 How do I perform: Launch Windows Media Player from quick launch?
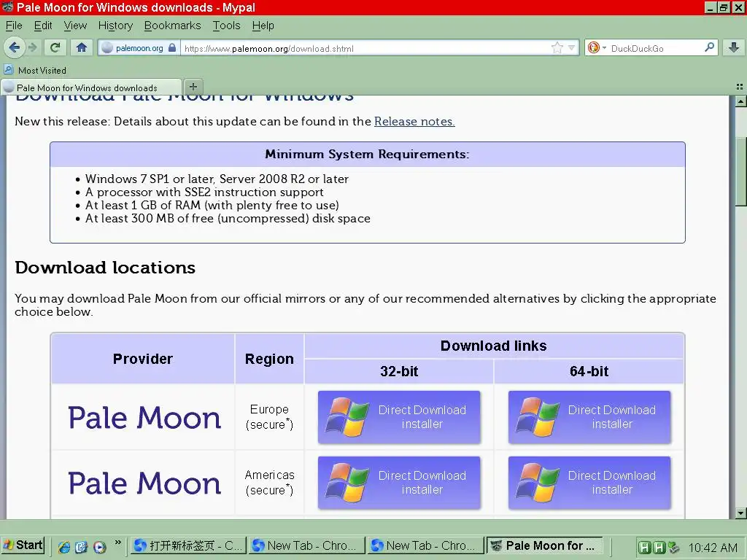[99, 547]
